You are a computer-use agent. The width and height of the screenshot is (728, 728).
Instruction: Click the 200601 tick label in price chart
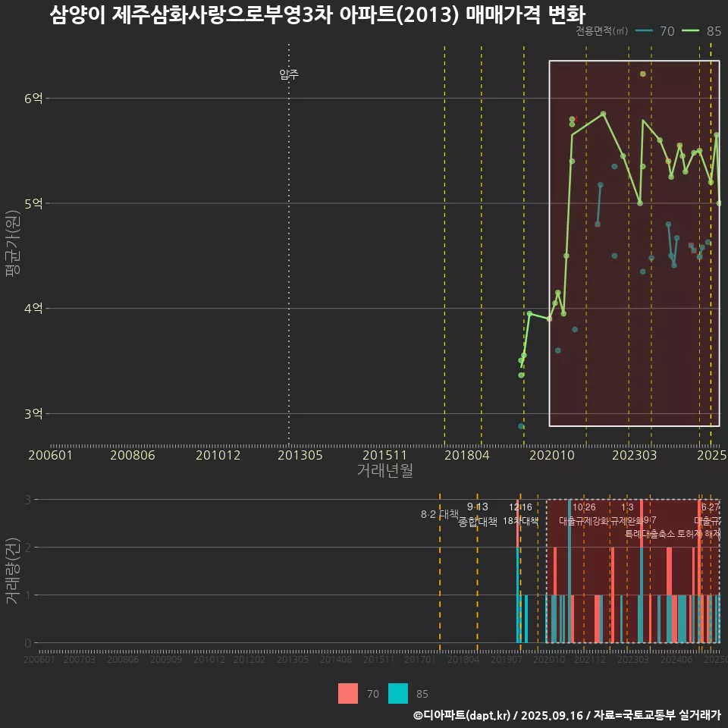pyautogui.click(x=50, y=455)
